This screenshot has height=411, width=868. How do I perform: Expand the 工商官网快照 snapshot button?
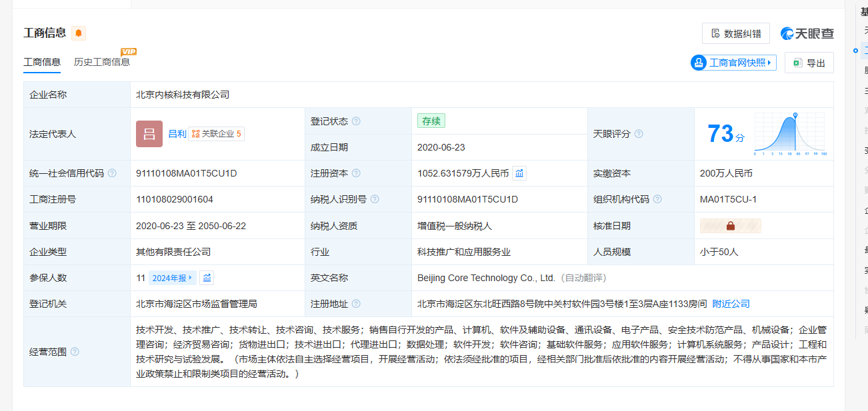733,63
